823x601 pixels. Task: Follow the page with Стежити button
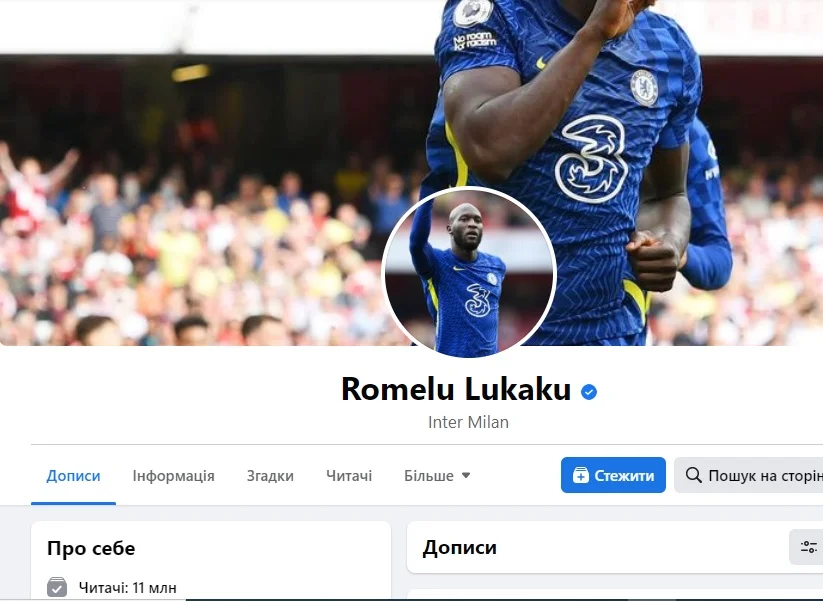[613, 475]
